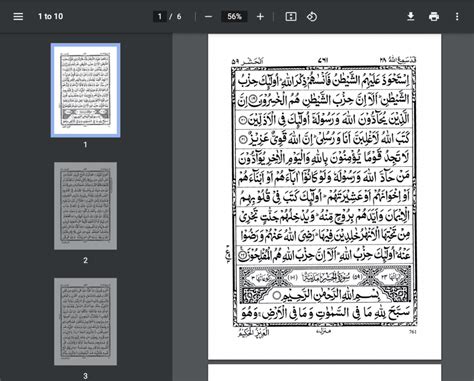
Task: Click the rotate counterclockwise icon
Action: click(x=312, y=16)
